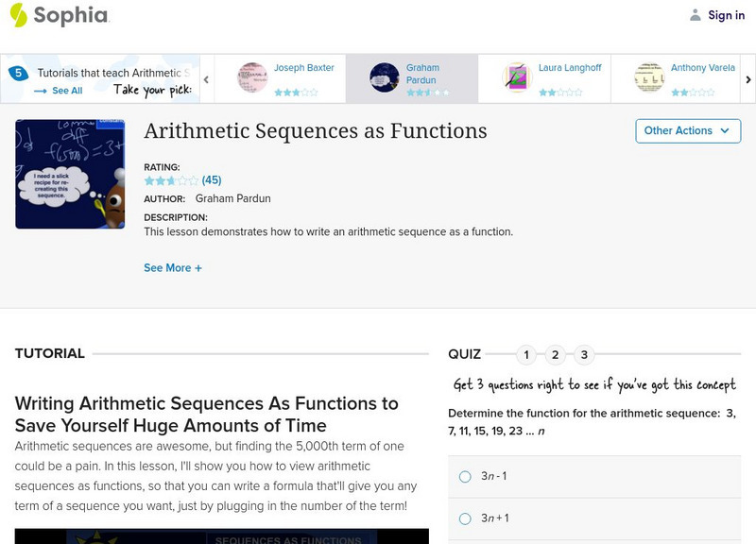Click the Sign in person icon
756x544 pixels.
click(696, 15)
